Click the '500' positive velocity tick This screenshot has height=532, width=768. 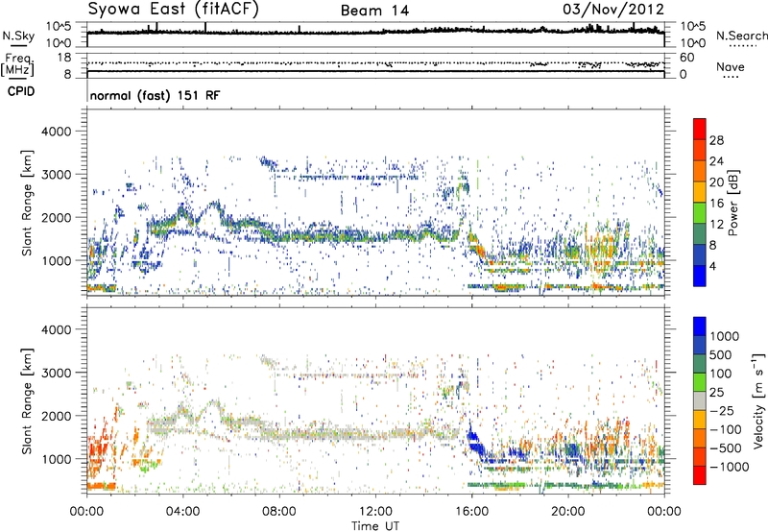(720, 355)
